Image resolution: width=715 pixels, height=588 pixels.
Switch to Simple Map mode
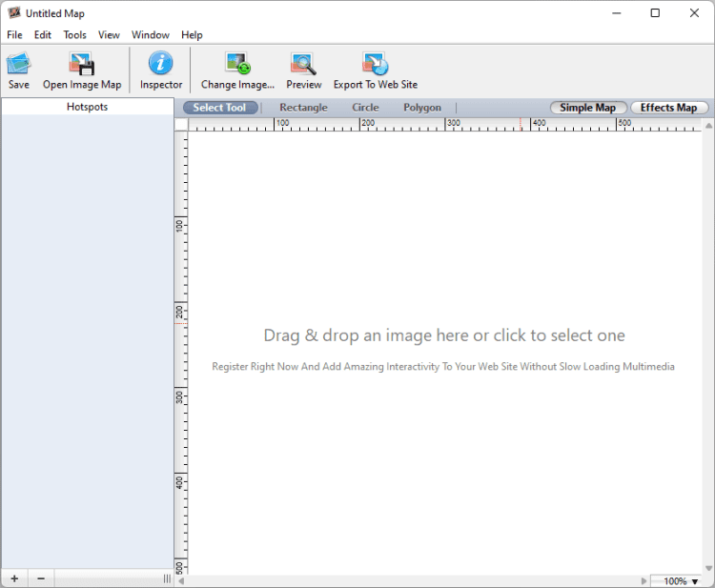pyautogui.click(x=588, y=108)
